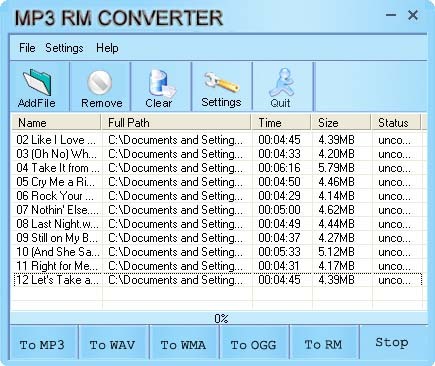
Task: Click the 0% conversion progress bar
Action: (x=219, y=318)
